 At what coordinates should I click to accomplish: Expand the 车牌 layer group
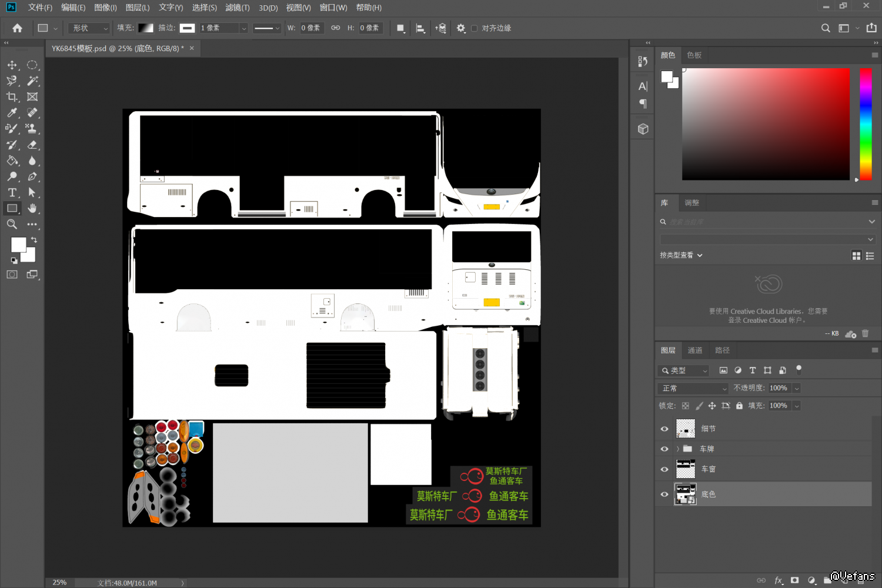tap(678, 449)
